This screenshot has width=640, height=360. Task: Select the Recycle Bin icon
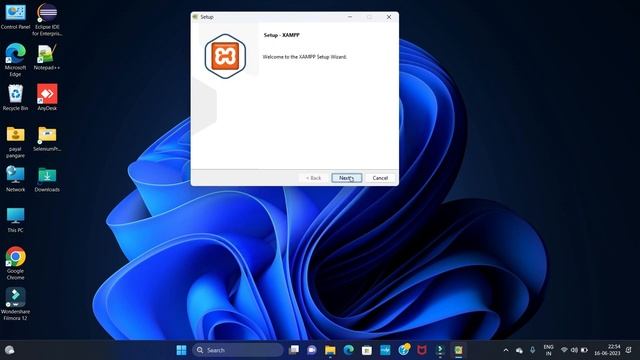click(16, 98)
